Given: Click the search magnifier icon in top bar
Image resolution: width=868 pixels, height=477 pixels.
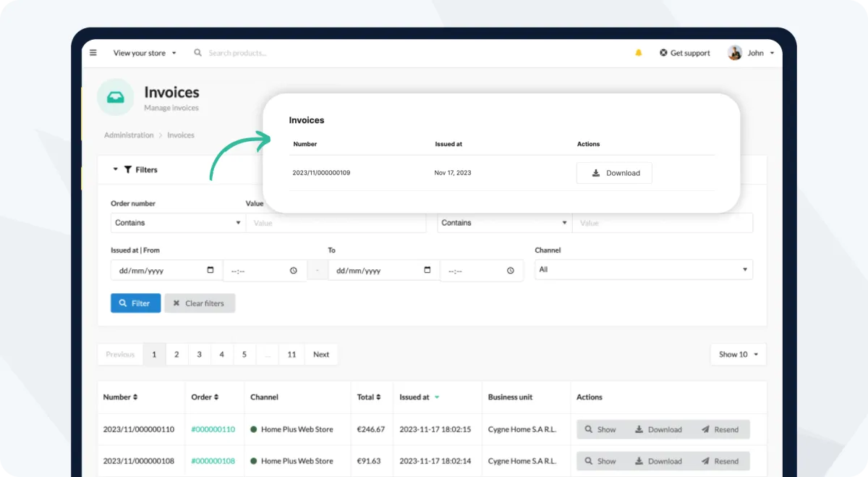Looking at the screenshot, I should [x=198, y=53].
